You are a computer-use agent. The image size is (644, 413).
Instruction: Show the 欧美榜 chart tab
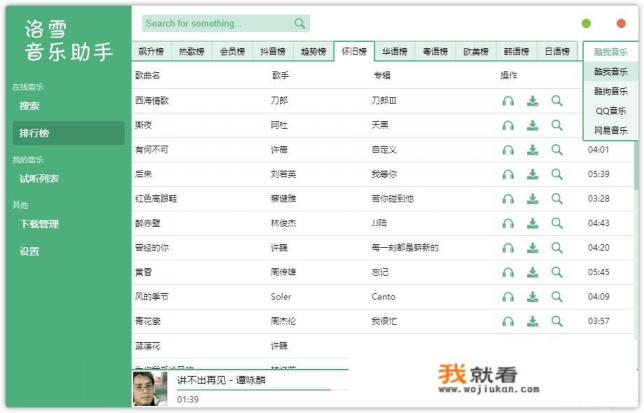476,51
